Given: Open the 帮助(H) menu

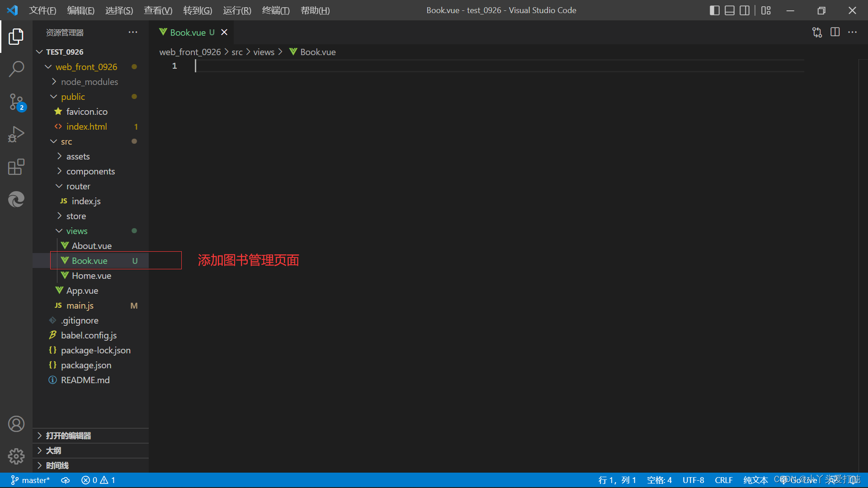Looking at the screenshot, I should pos(315,10).
